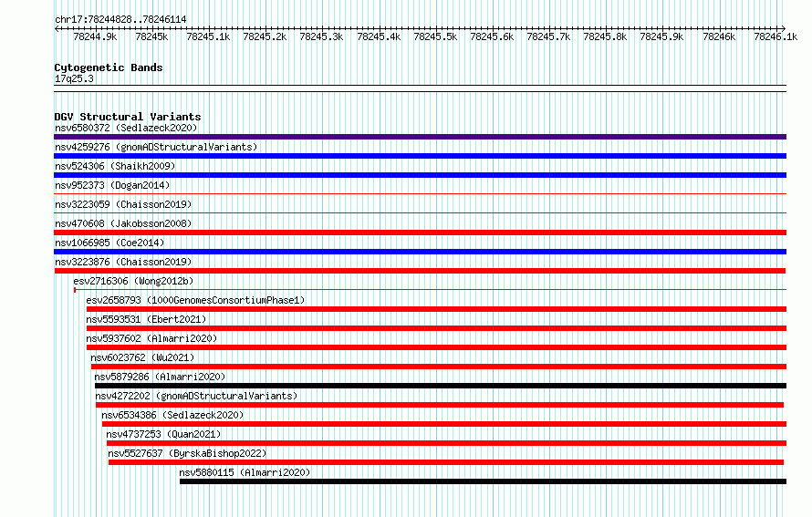Click the 78245.5k ruler tick label
Image resolution: width=812 pixels, height=517 pixels.
pos(435,36)
